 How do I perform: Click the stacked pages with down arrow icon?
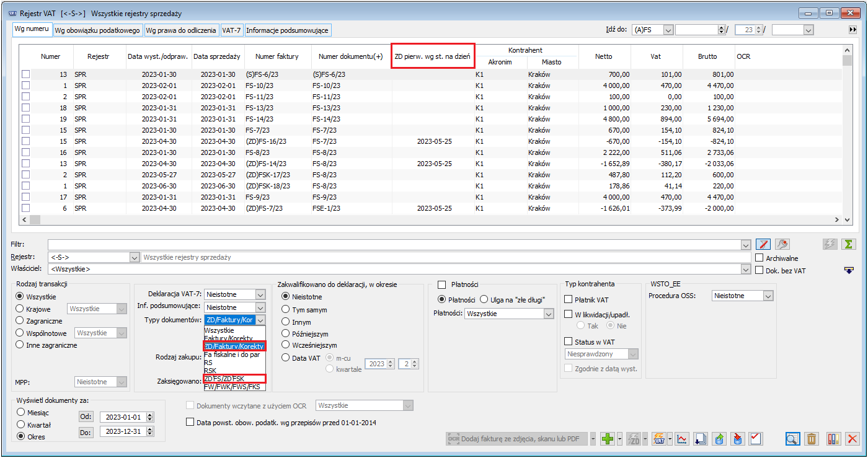(x=701, y=439)
